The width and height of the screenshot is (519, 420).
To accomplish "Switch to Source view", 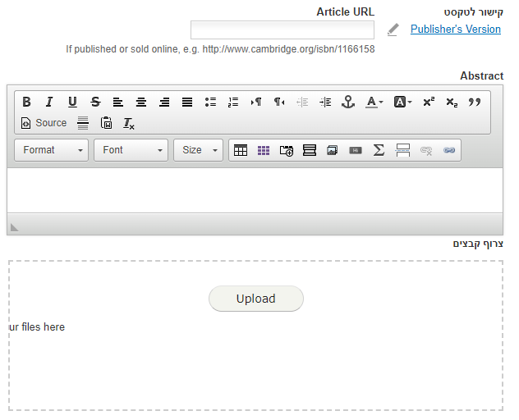I will coord(44,123).
